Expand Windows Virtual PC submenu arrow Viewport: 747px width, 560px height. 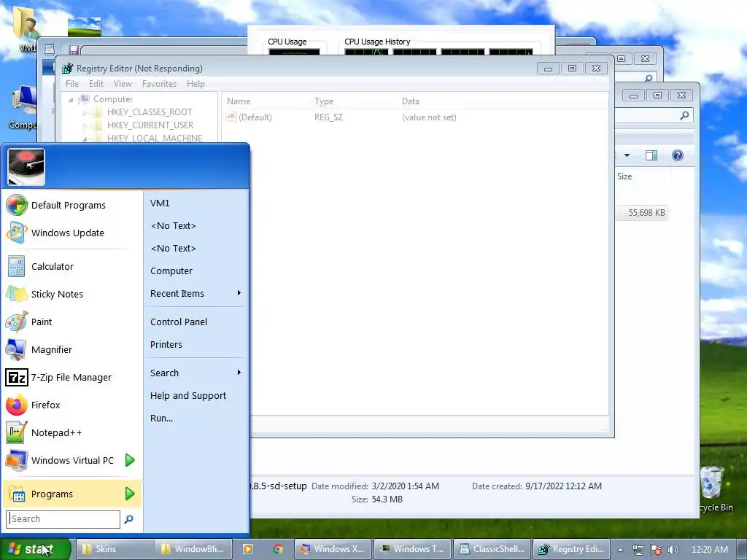click(130, 461)
